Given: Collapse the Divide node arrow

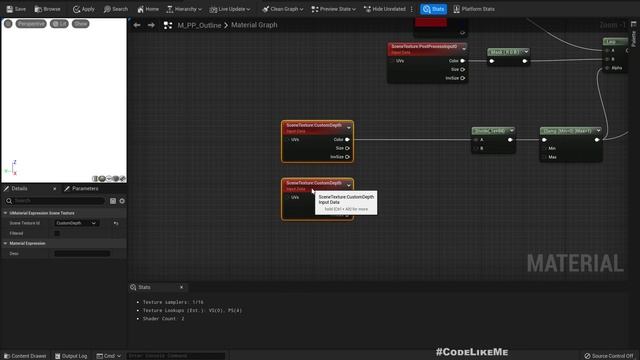Looking at the screenshot, I should pos(511,131).
